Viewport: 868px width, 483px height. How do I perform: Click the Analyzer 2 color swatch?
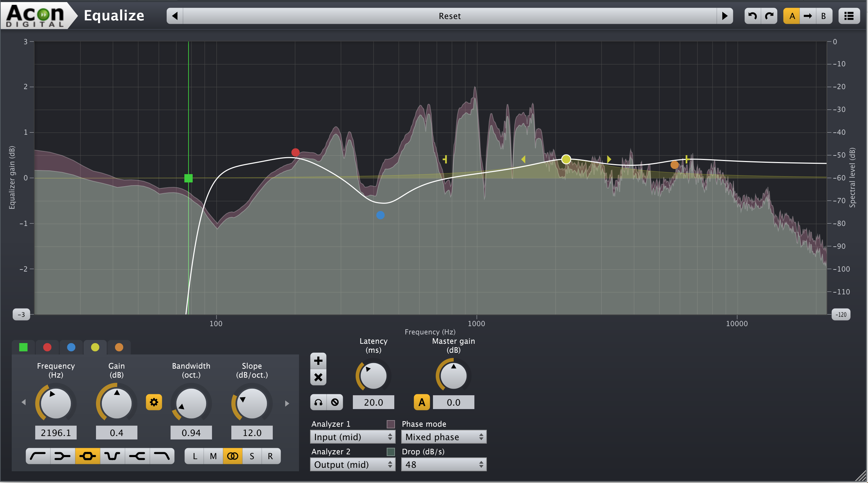(390, 452)
